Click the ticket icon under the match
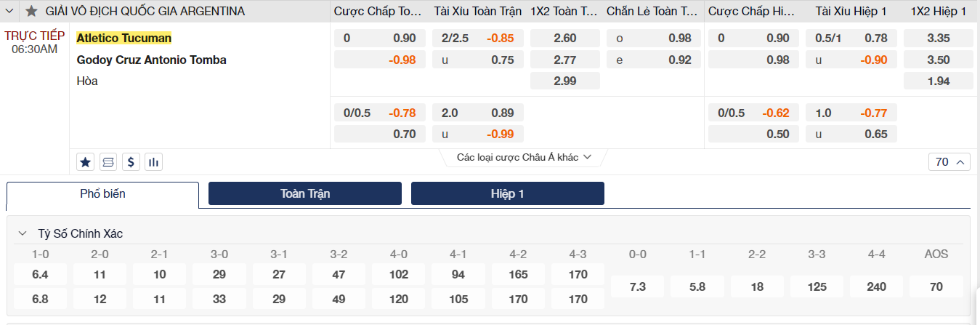 coord(108,161)
